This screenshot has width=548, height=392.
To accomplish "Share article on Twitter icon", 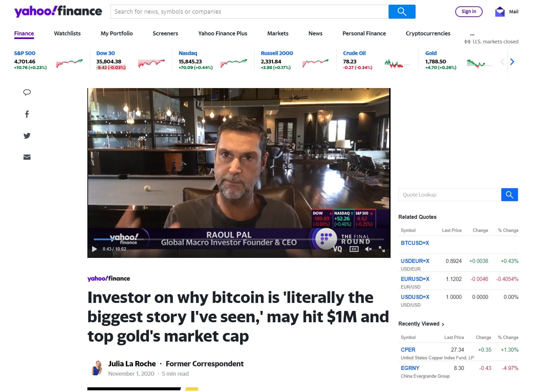I will click(x=27, y=136).
